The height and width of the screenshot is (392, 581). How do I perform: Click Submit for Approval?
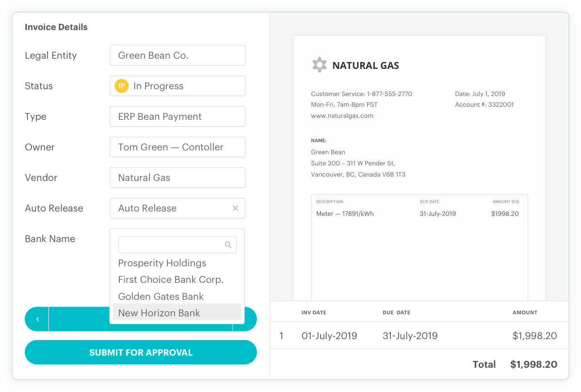(141, 352)
